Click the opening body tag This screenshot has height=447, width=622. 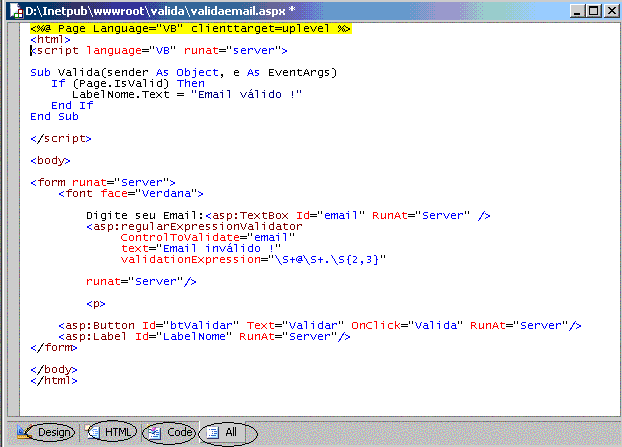(x=50, y=161)
